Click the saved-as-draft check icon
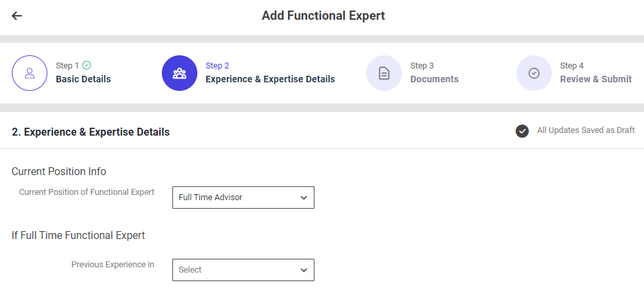 point(522,131)
